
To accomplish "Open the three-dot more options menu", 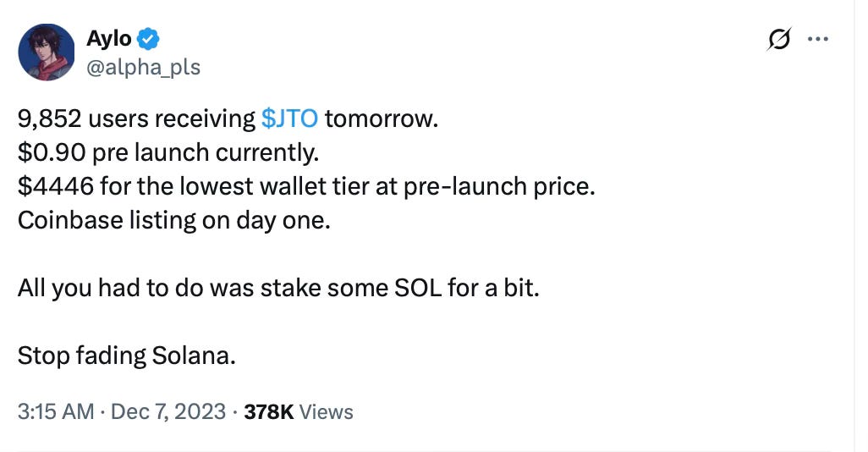I will 817,39.
